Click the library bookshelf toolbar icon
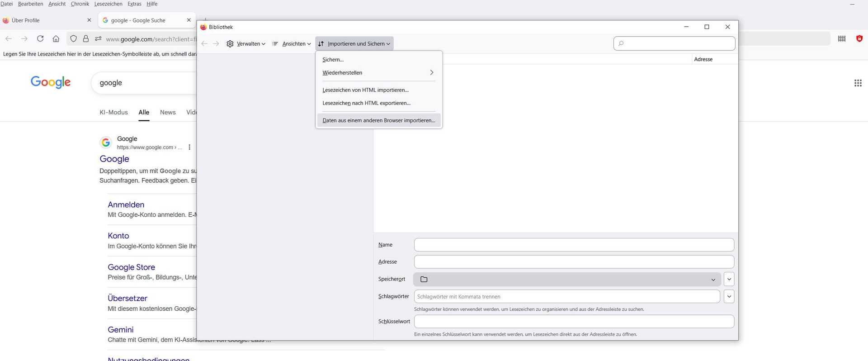Viewport: 868px width, 361px height. pyautogui.click(x=841, y=39)
